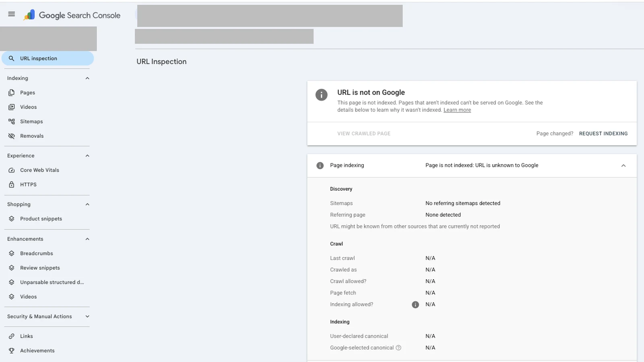
Task: Click the URL inspection magnifier icon
Action: [12, 58]
